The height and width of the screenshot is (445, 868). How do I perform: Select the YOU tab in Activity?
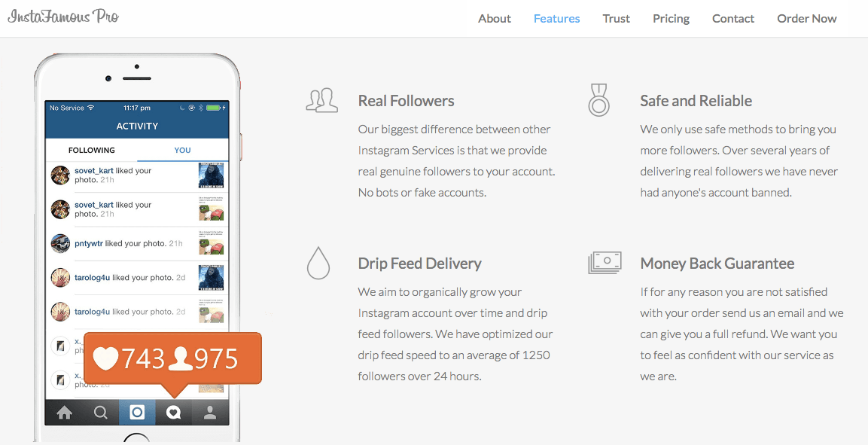[182, 150]
